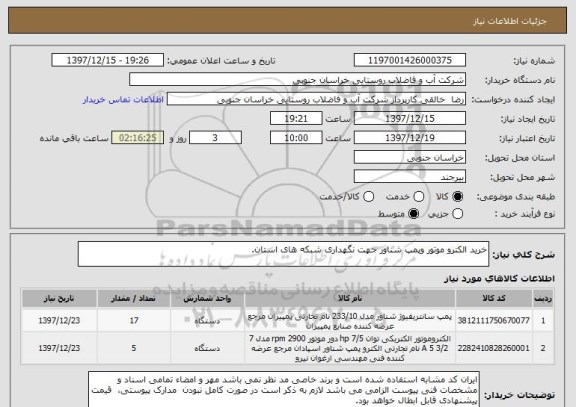
Task: Click the شماره نیاز field 1197001426000375
Action: point(410,60)
